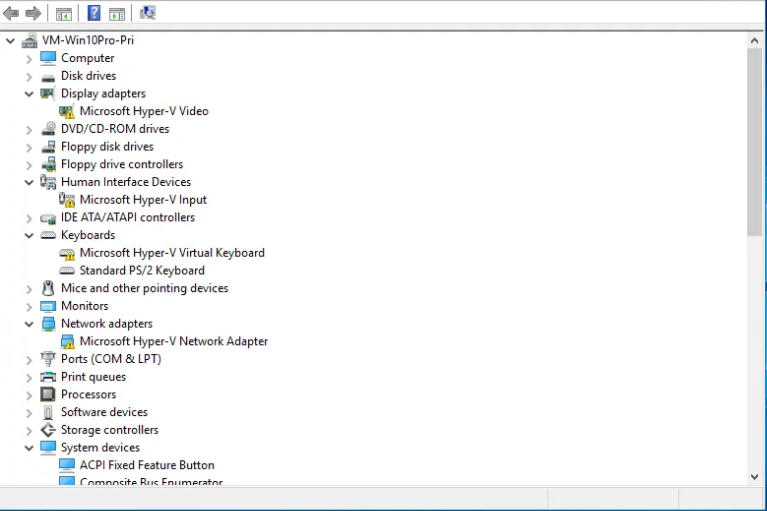Image resolution: width=767 pixels, height=511 pixels.
Task: Click Hyper-V Network Adapter warning icon
Action: click(68, 341)
